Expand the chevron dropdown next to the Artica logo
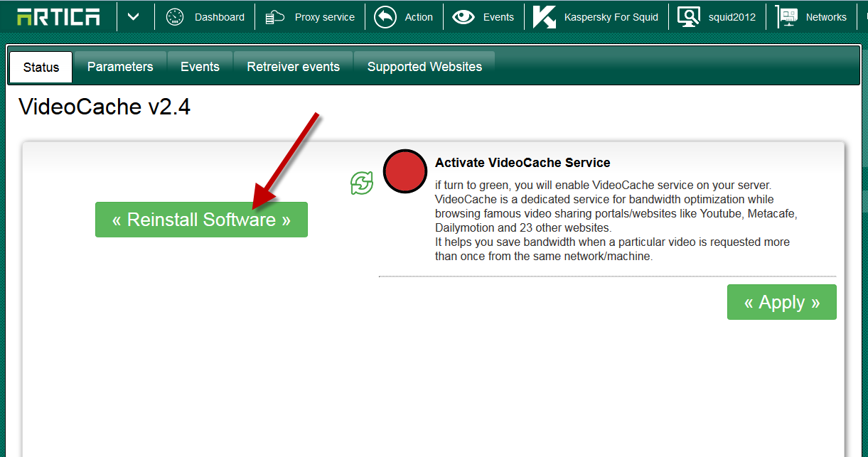Screen dimensions: 868x457 [x=133, y=17]
